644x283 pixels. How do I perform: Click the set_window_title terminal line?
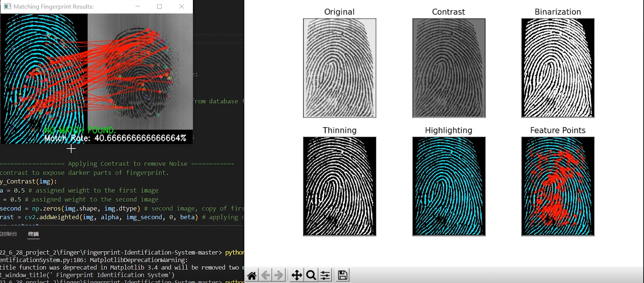tap(87, 275)
